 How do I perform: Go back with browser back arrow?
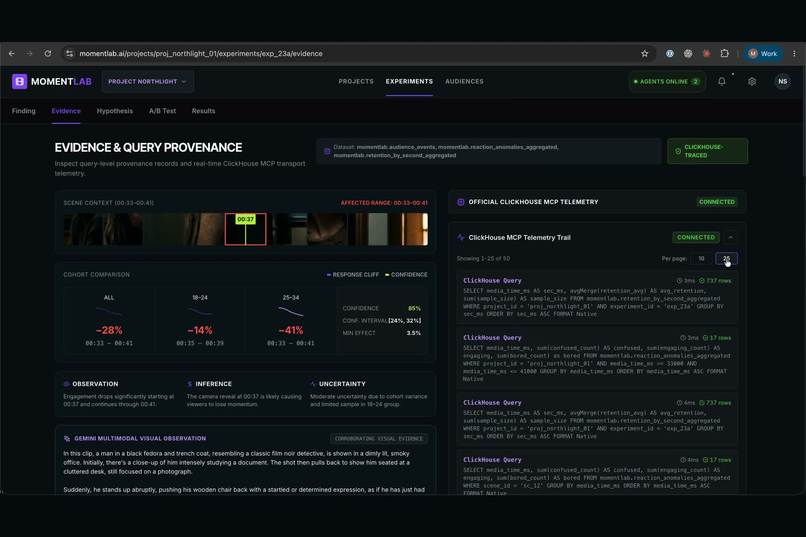(x=11, y=53)
